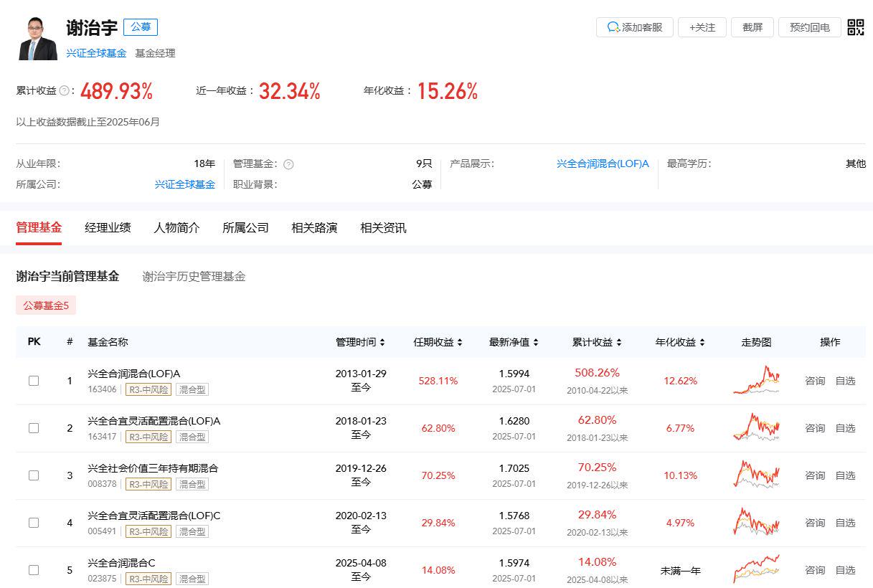Click the 最新净值 value 1.7025

coord(514,468)
